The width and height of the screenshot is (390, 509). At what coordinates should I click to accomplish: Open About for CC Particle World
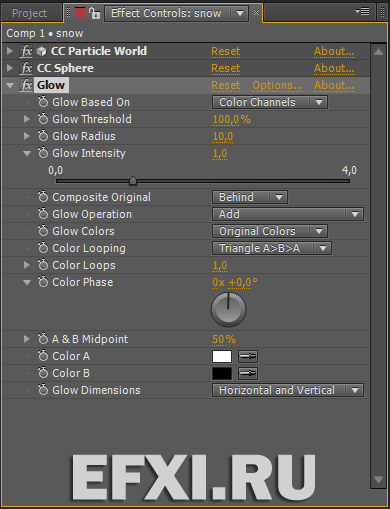tap(334, 51)
